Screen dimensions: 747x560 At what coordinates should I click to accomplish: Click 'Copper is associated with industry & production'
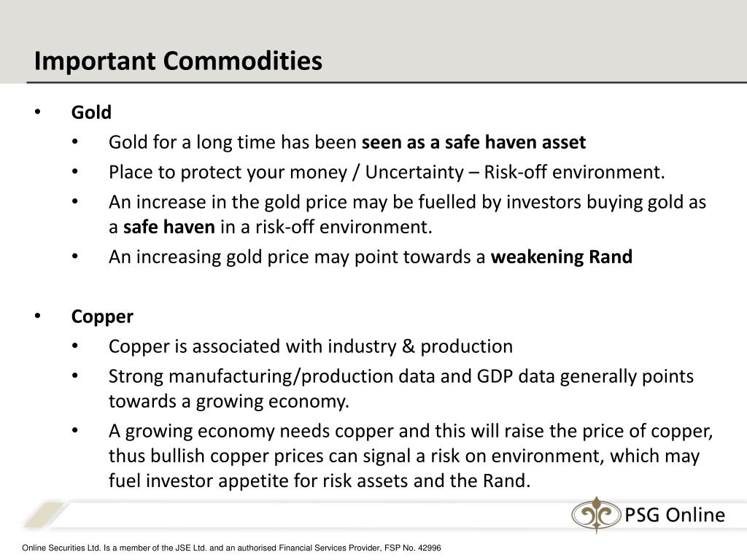pos(311,346)
